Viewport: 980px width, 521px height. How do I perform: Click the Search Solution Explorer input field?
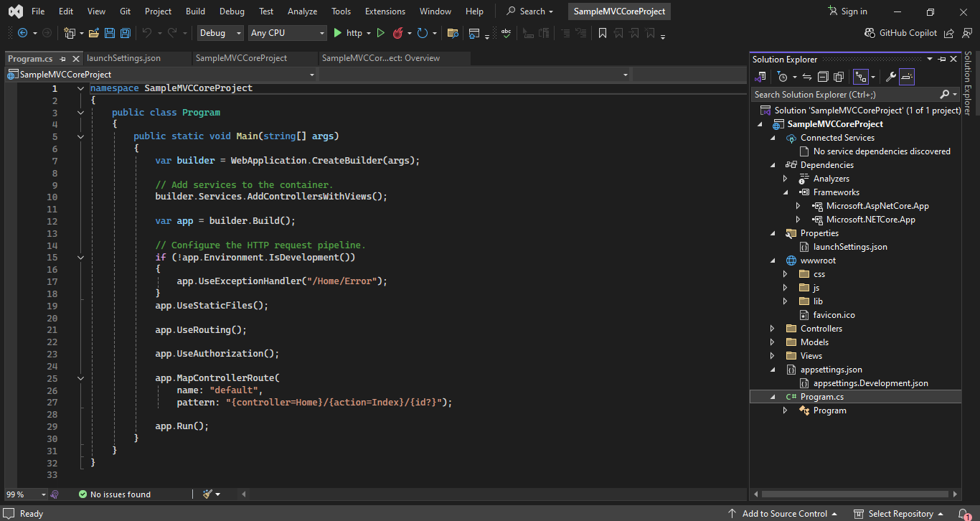843,95
